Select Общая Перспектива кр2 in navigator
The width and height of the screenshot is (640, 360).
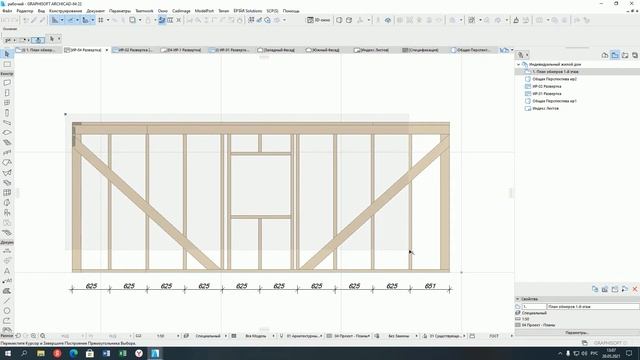(x=554, y=79)
